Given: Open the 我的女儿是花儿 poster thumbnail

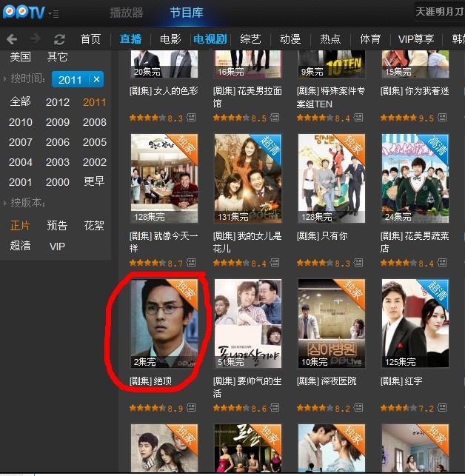Looking at the screenshot, I should tap(248, 178).
